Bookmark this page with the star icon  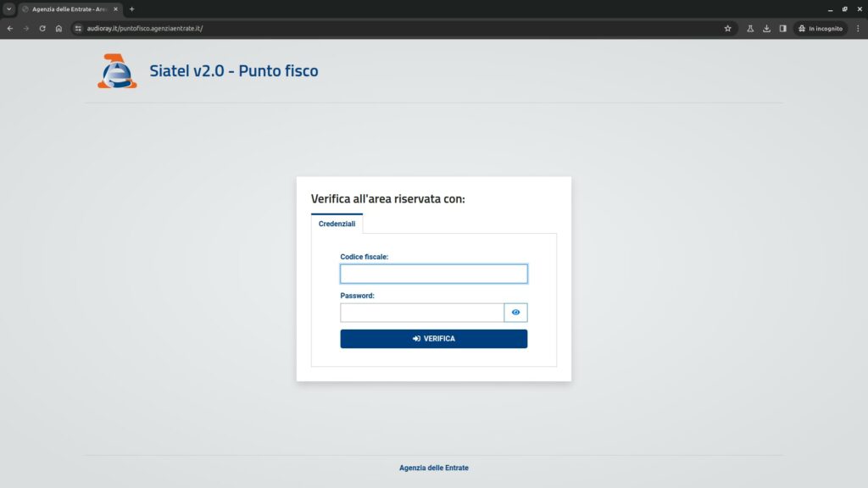point(727,28)
